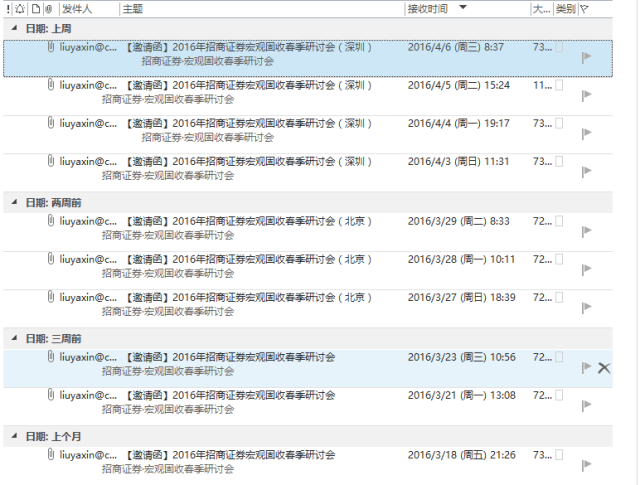Toggle category box of 2016/3/23 10:56 email
Screen dimensions: 640x485
[x=560, y=357]
